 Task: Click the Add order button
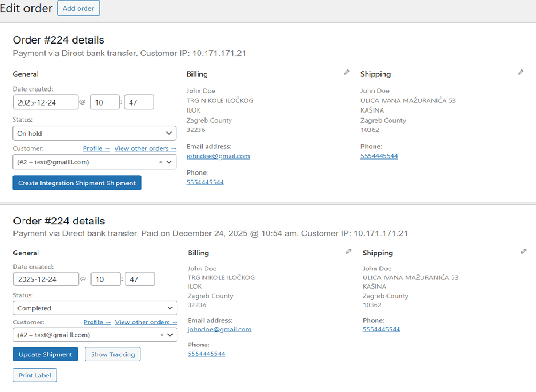pyautogui.click(x=78, y=8)
